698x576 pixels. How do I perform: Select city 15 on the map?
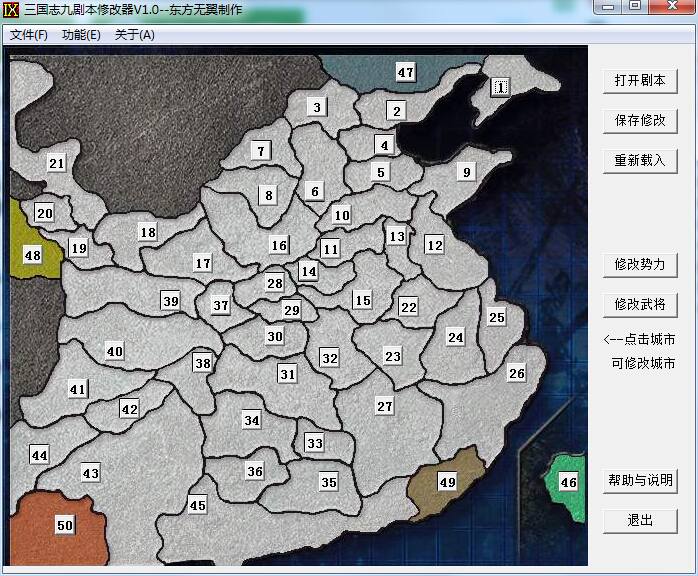[x=363, y=300]
